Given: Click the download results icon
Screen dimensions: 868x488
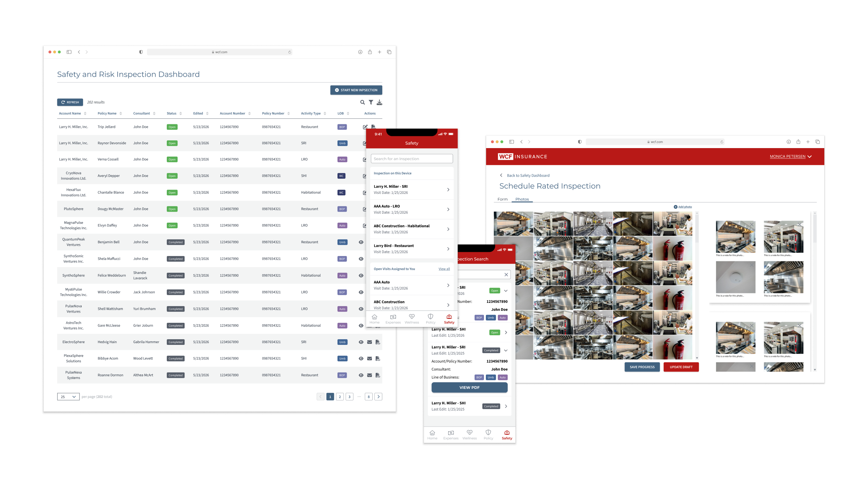Looking at the screenshot, I should (x=379, y=102).
